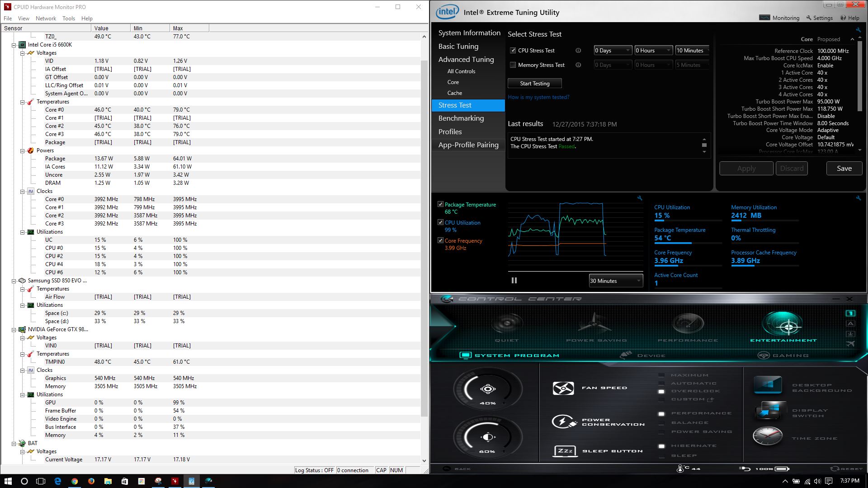Click the wrench icon above the proposed settings panel
The width and height of the screenshot is (868, 488).
pyautogui.click(x=859, y=30)
